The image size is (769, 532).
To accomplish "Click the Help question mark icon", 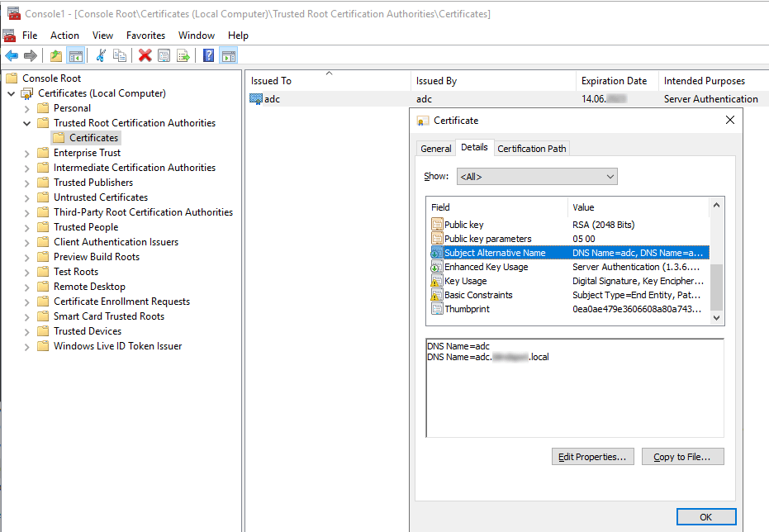I will pos(208,56).
